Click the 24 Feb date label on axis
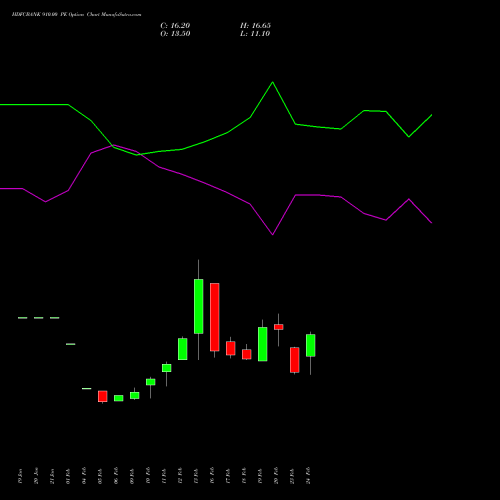The image size is (500, 500). pos(308,476)
